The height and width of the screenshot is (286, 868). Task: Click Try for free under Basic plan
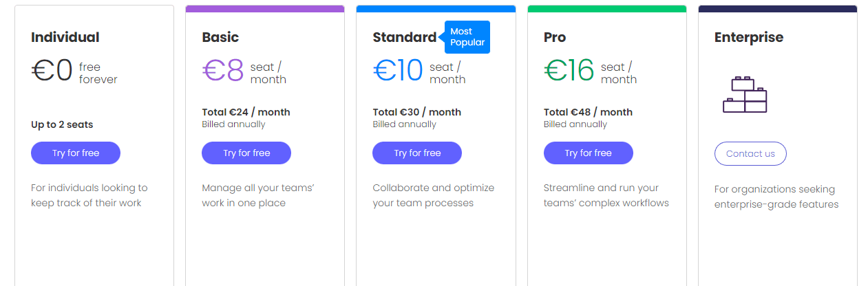(x=246, y=153)
